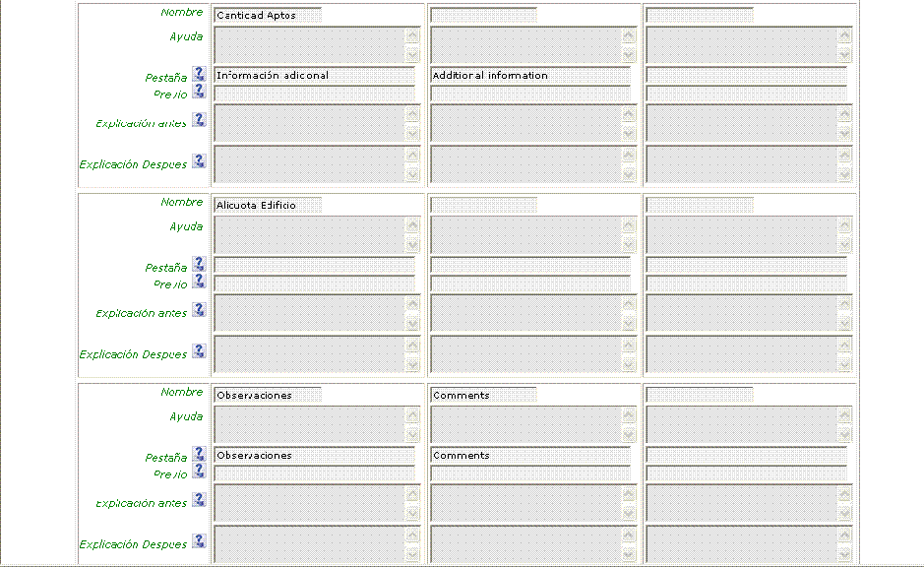Click the Ayuda text area under Alicuota Edificio
Image resolution: width=924 pixels, height=567 pixels.
(x=308, y=235)
